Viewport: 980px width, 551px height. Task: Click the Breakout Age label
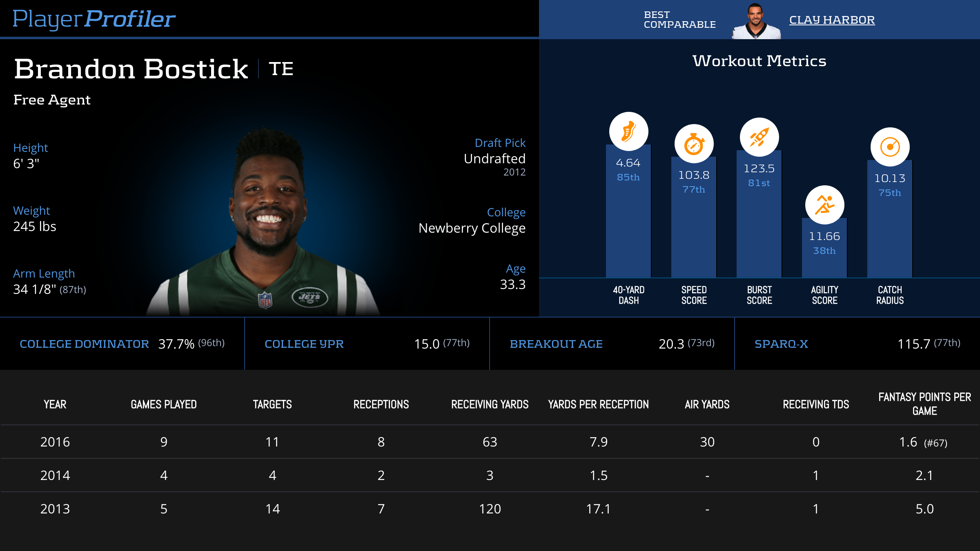556,344
